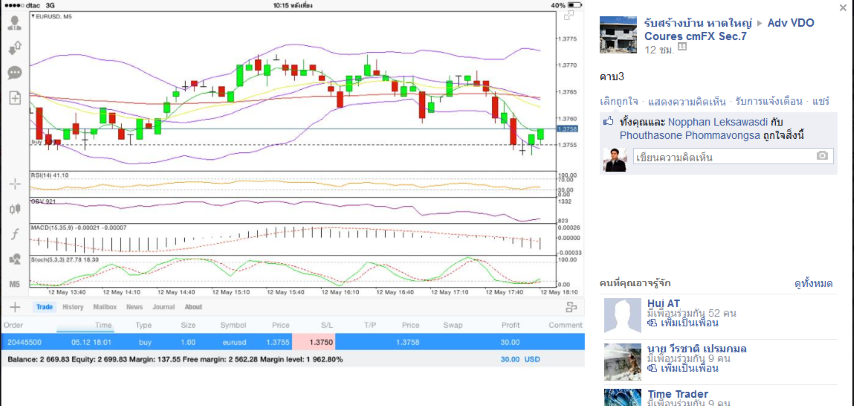
Task: Click add-friend icon under นาย วีรชาติ เปรมกมล
Action: (652, 368)
